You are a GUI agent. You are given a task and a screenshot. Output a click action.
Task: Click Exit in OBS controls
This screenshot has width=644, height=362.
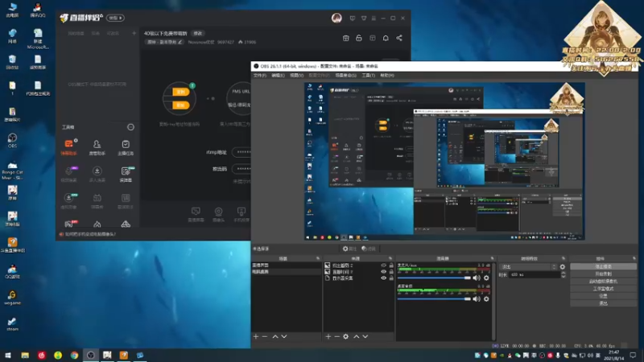(x=603, y=303)
